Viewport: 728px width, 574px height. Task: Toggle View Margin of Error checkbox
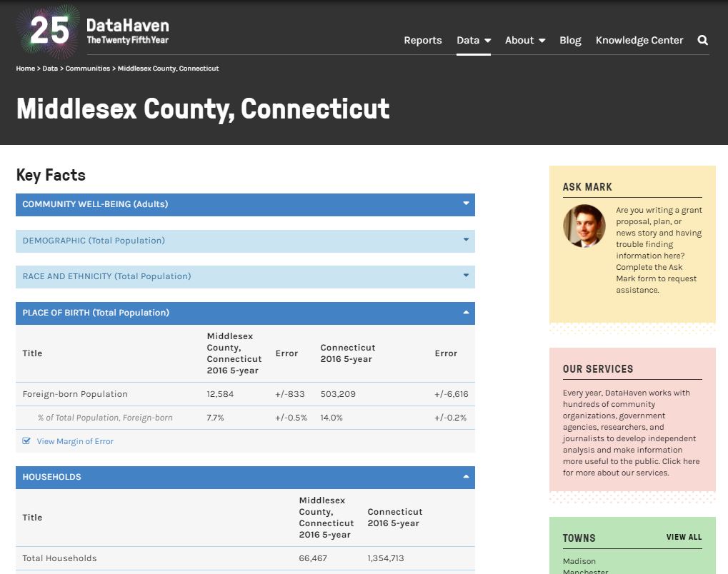(26, 440)
